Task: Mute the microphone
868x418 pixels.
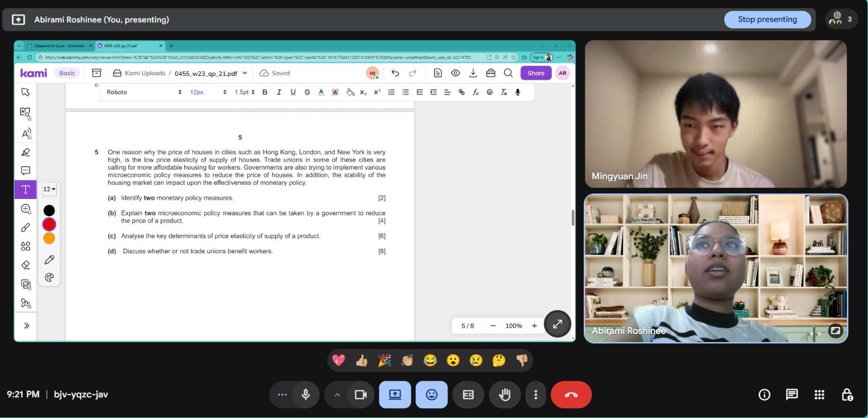Action: coord(306,395)
